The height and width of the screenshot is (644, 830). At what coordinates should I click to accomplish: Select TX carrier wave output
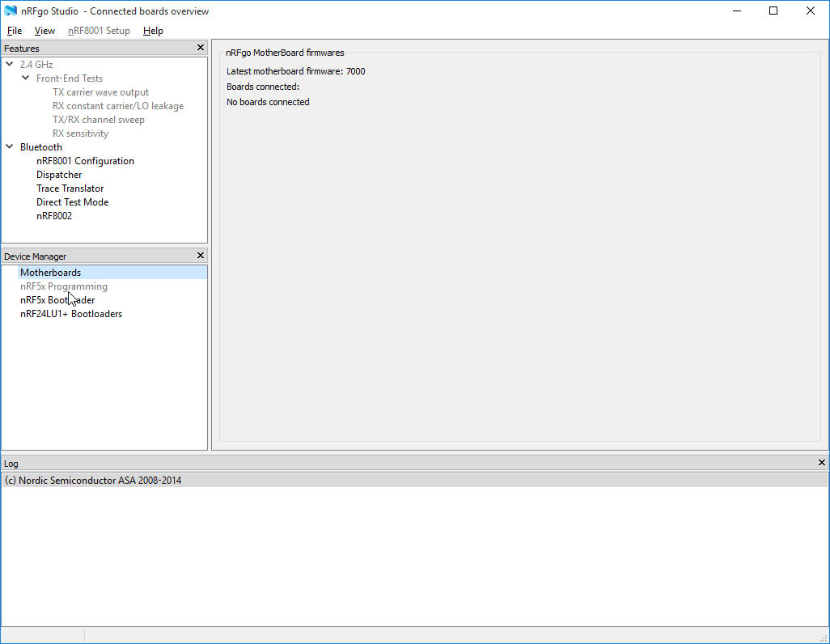pos(100,92)
